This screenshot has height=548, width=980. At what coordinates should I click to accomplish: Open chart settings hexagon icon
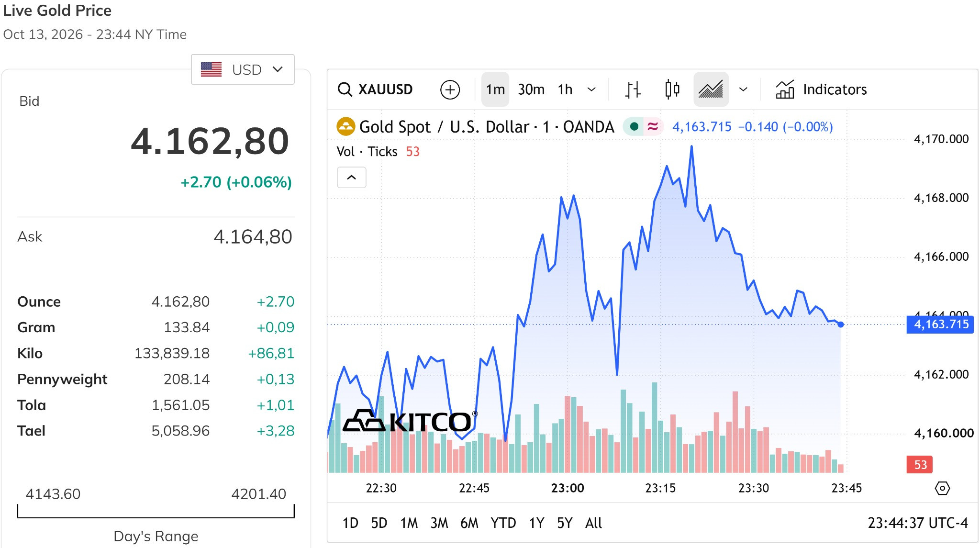click(x=942, y=488)
